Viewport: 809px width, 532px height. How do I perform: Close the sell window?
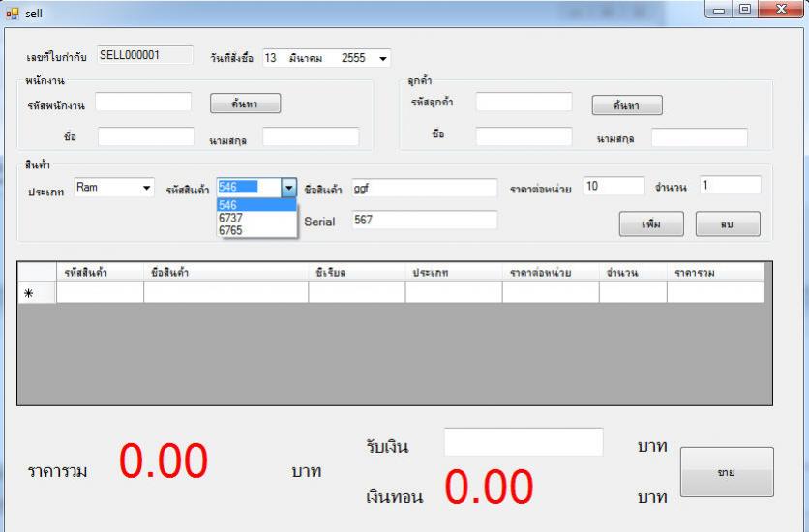point(781,10)
